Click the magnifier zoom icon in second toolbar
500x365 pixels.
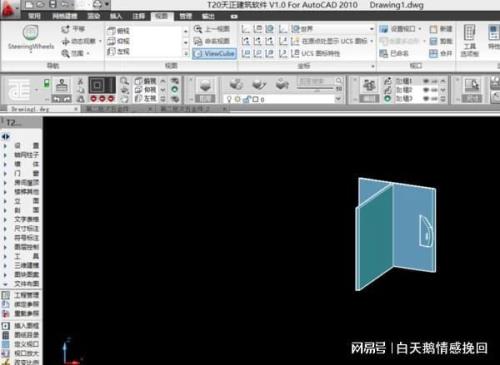[x=124, y=81]
